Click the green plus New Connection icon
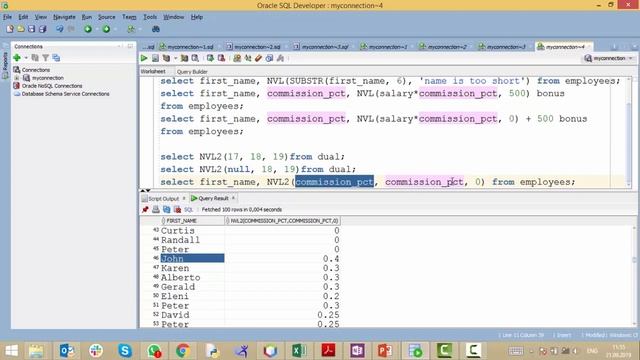 (x=17, y=58)
